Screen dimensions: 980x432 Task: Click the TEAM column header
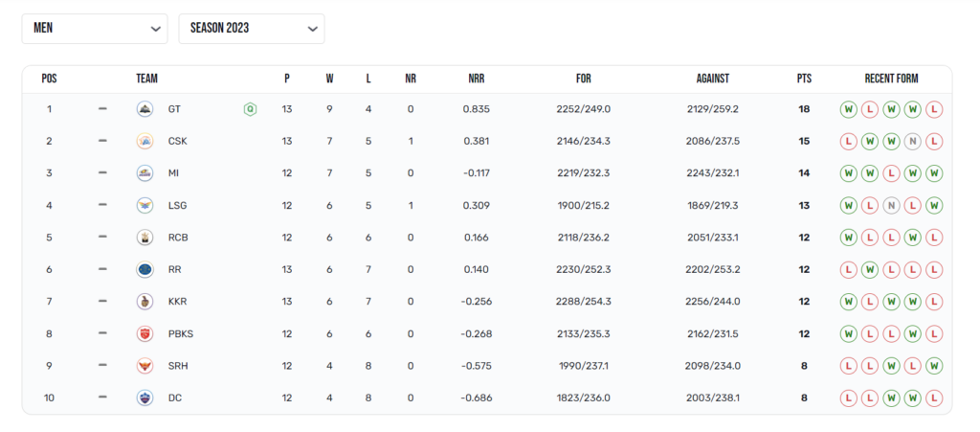click(x=146, y=79)
